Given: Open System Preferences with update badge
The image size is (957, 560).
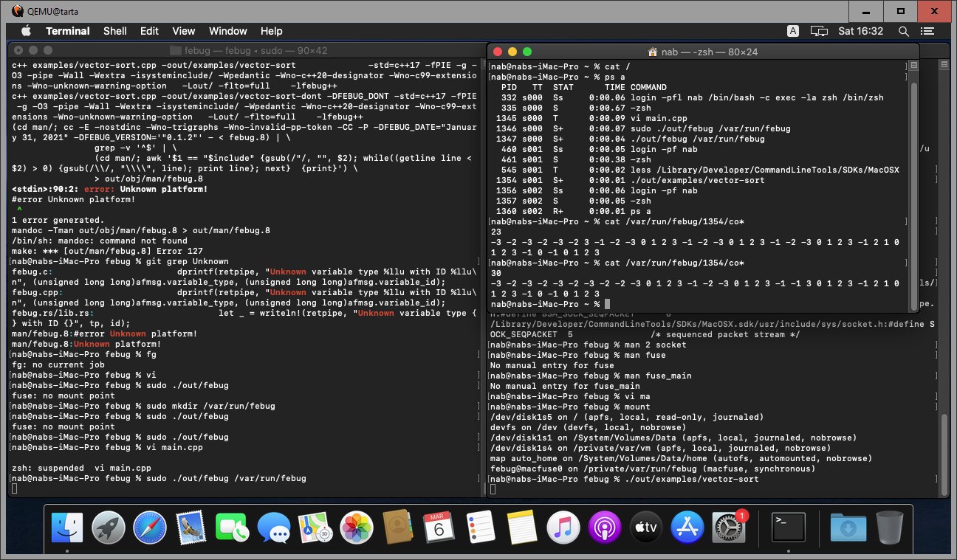Looking at the screenshot, I should tap(729, 528).
